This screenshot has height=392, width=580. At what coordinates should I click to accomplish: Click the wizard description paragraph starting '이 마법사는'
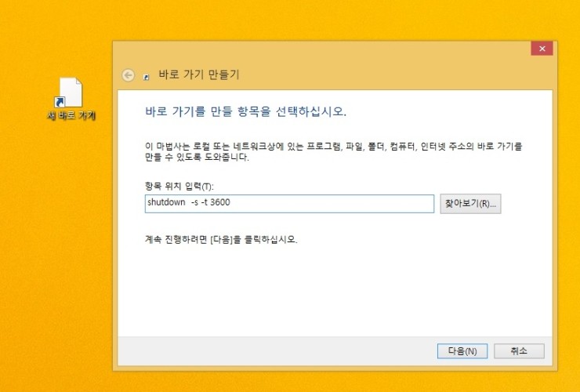(333, 152)
